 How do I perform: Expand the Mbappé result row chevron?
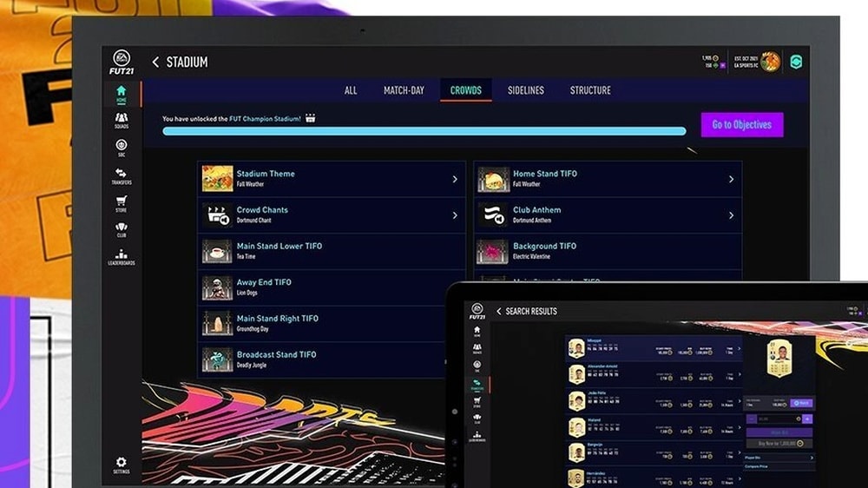pos(739,348)
